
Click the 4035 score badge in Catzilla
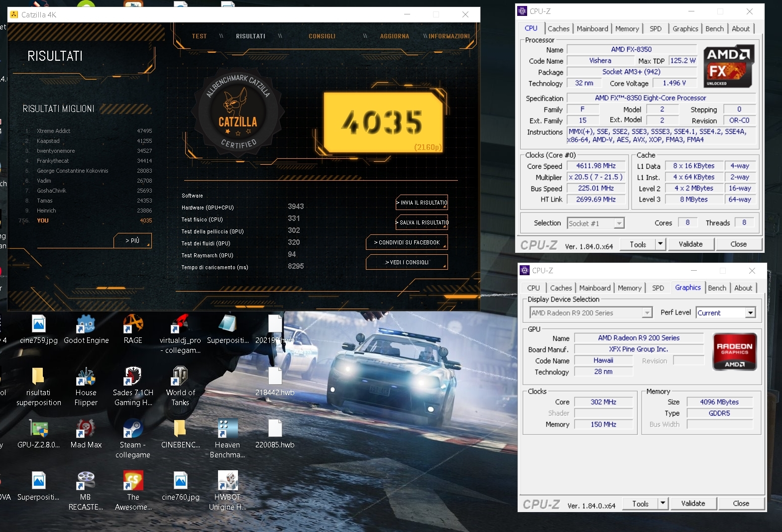(x=383, y=122)
